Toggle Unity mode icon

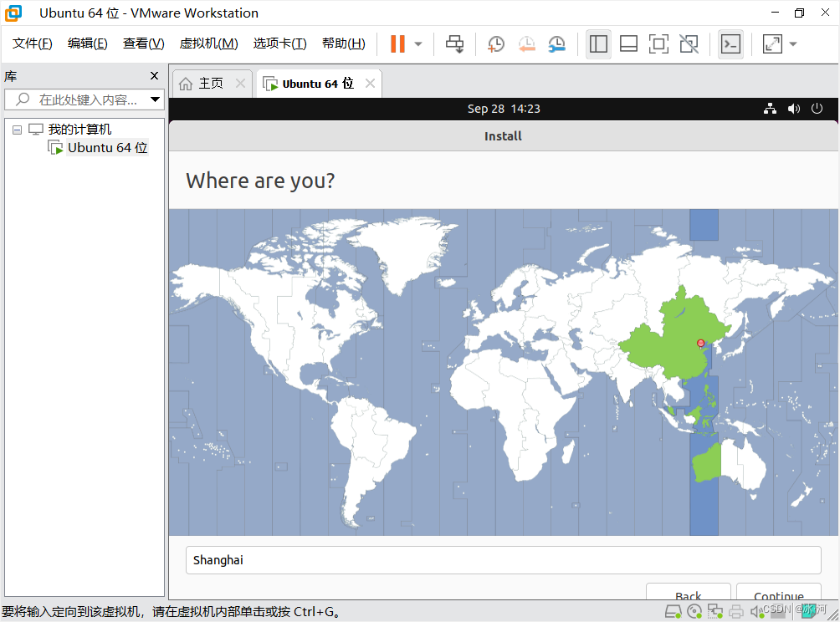click(689, 44)
